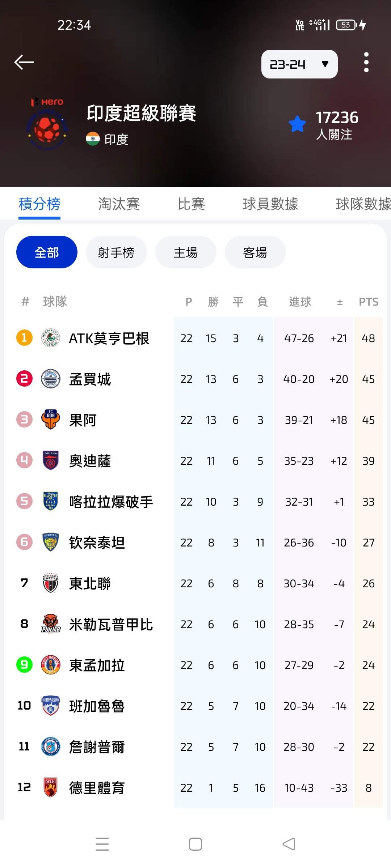Select the 全部 filter pill
This screenshot has height=868, width=391.
(47, 252)
